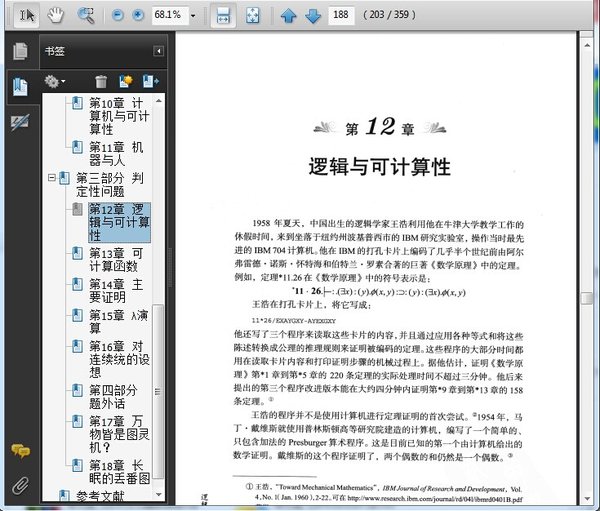Toggle the bookmarks panel button in sidebar

19,87
